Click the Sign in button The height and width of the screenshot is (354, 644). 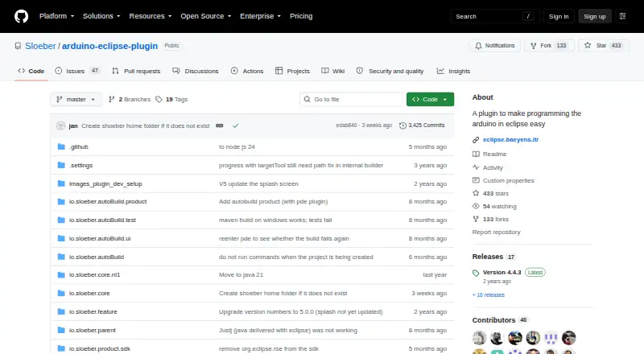click(x=559, y=16)
